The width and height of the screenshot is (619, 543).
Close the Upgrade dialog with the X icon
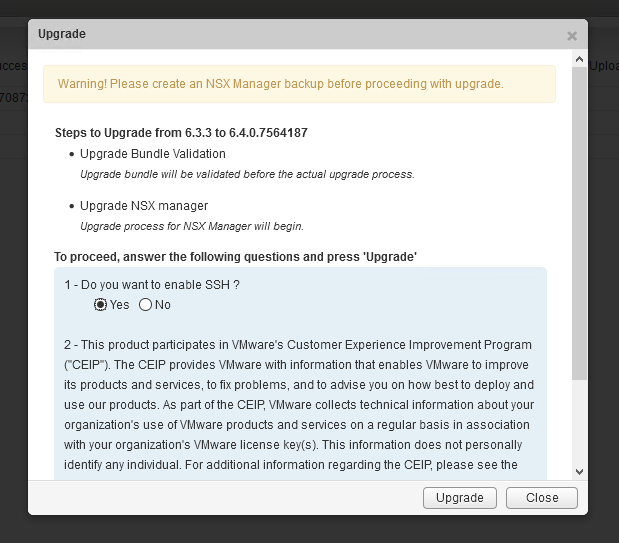pyautogui.click(x=572, y=36)
